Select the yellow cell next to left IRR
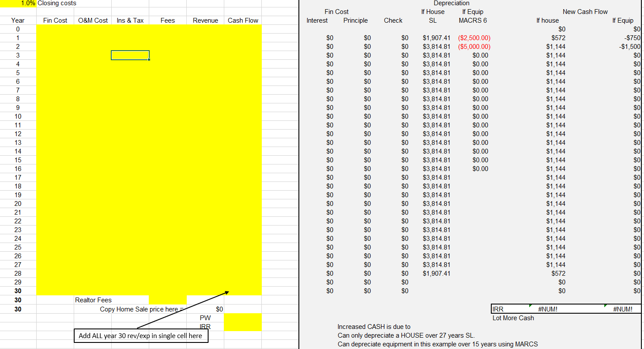 pyautogui.click(x=243, y=327)
